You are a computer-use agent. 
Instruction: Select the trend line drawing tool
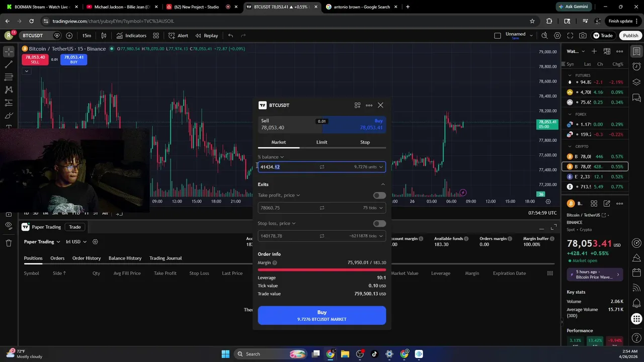click(x=9, y=64)
